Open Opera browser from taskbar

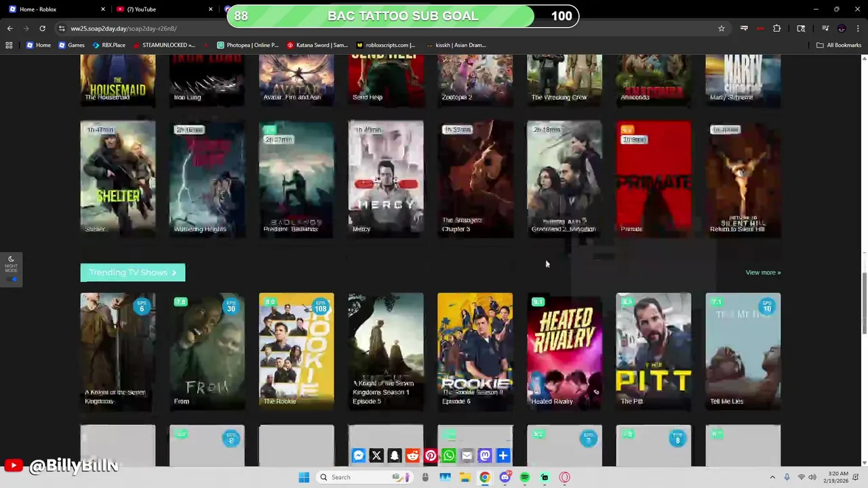[564, 477]
